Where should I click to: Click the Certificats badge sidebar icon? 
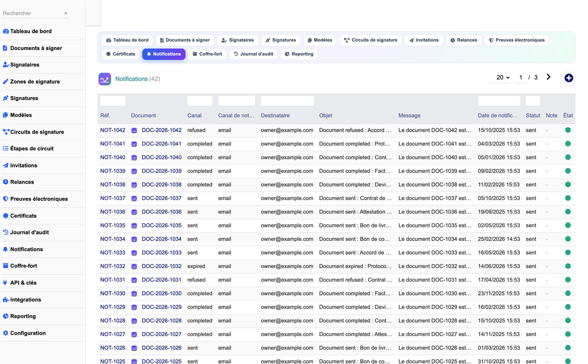(6, 216)
